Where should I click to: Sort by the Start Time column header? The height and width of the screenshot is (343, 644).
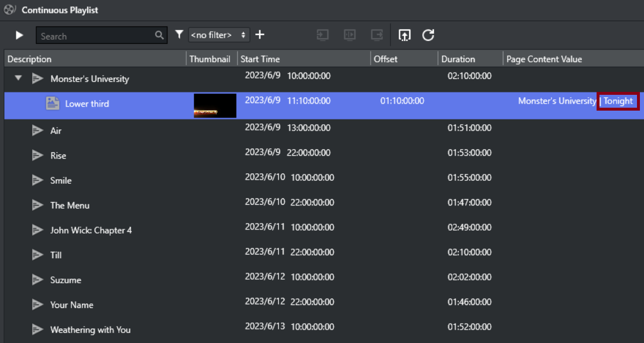pos(260,59)
